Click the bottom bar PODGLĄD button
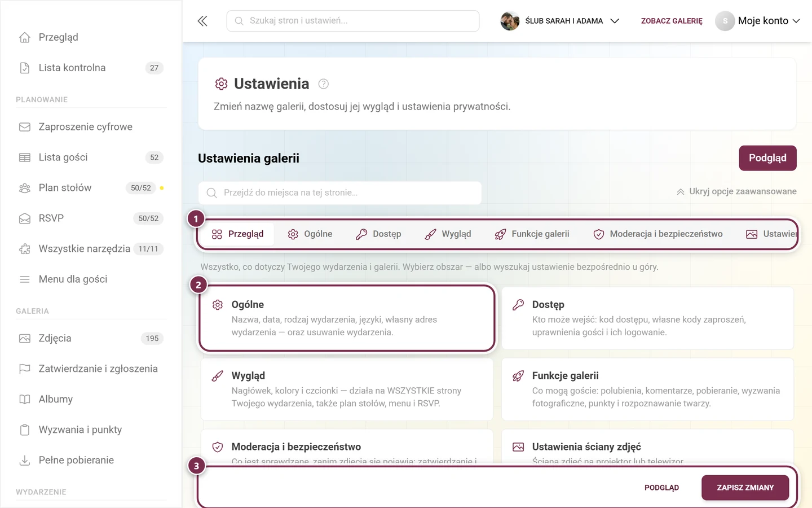This screenshot has height=508, width=812. [661, 488]
